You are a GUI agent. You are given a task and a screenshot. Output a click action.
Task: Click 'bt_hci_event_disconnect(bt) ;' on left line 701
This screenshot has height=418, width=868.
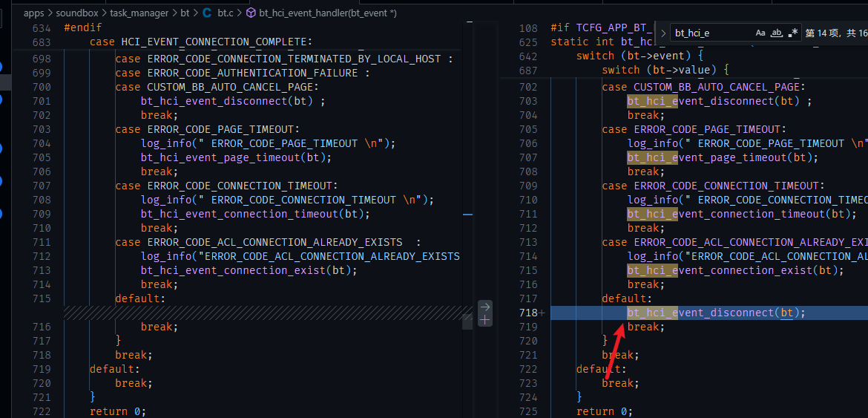(233, 101)
